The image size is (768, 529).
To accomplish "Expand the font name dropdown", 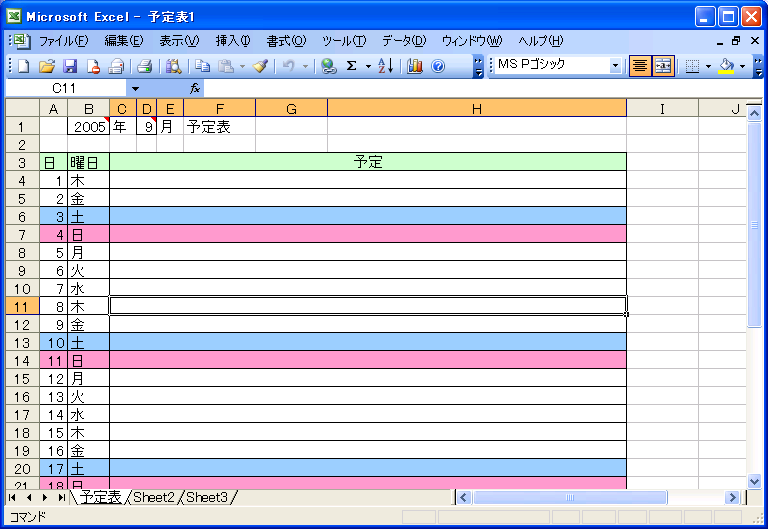I will pos(615,65).
